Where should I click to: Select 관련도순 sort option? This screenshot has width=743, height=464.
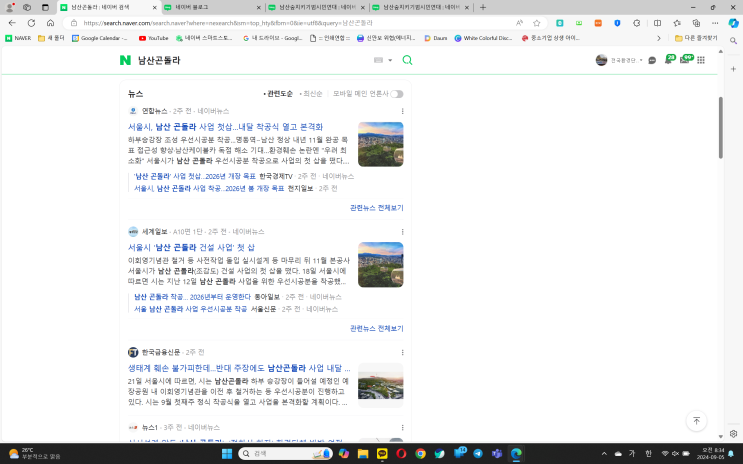(x=278, y=94)
